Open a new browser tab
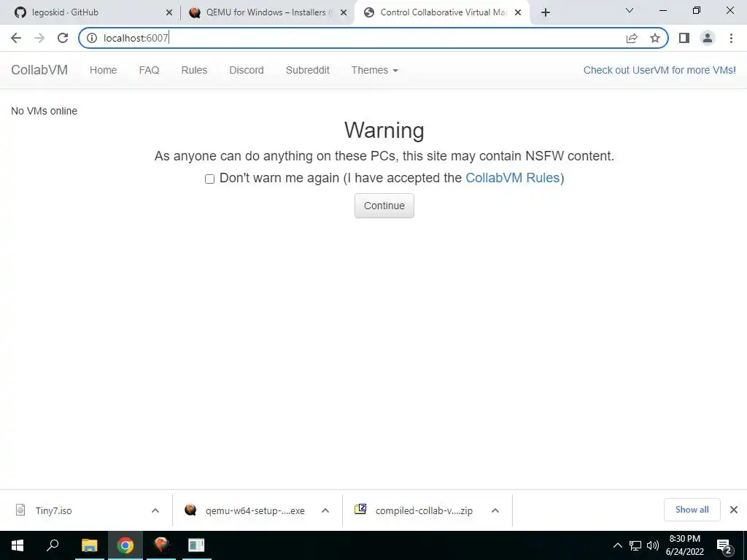Image resolution: width=747 pixels, height=560 pixels. pyautogui.click(x=546, y=12)
